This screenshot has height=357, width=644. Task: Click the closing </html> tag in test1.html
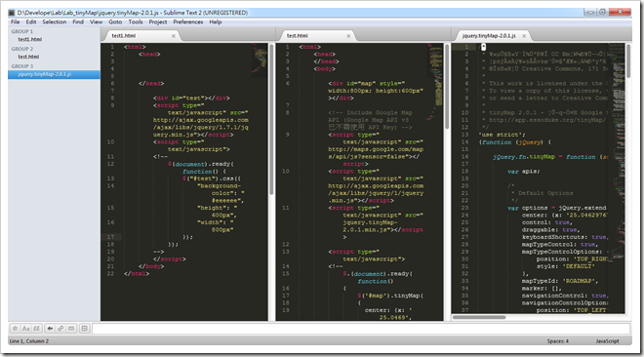(137, 274)
